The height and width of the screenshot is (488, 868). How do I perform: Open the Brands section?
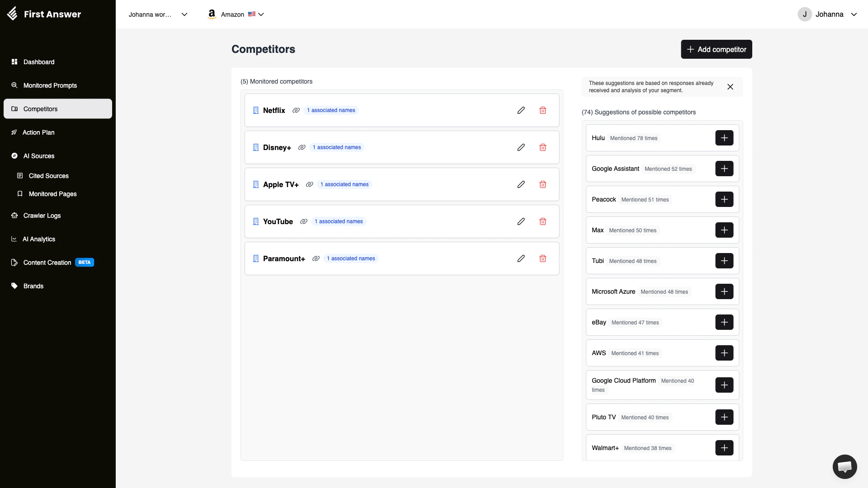coord(33,286)
